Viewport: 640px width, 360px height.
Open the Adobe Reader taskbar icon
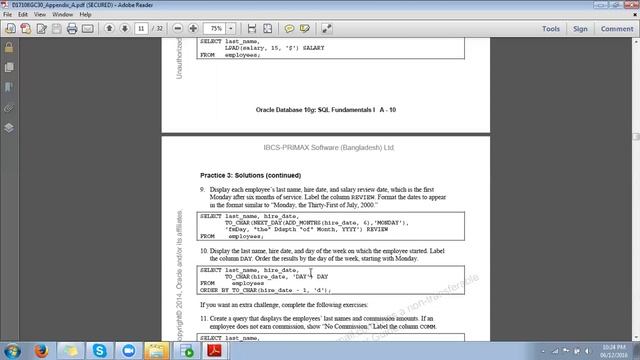point(215,351)
